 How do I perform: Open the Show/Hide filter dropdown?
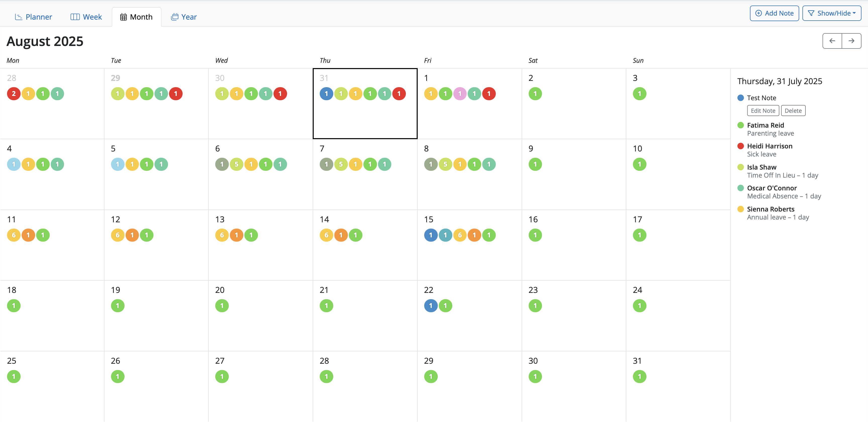pos(831,13)
